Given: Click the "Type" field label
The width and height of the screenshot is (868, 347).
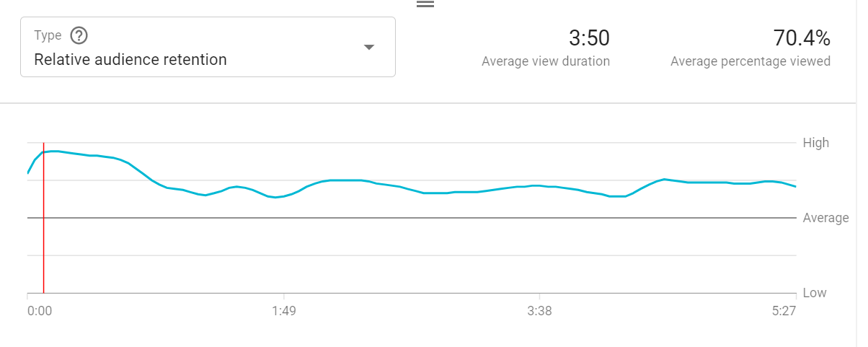Looking at the screenshot, I should pos(48,35).
